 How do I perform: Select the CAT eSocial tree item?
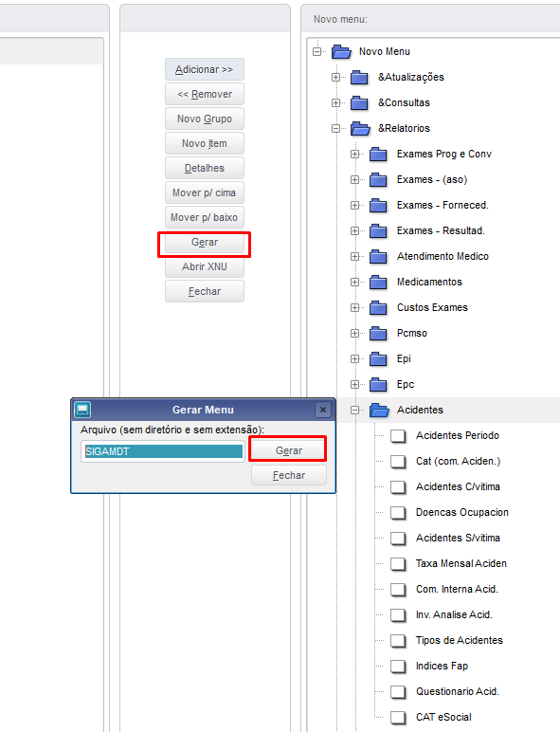(x=443, y=717)
